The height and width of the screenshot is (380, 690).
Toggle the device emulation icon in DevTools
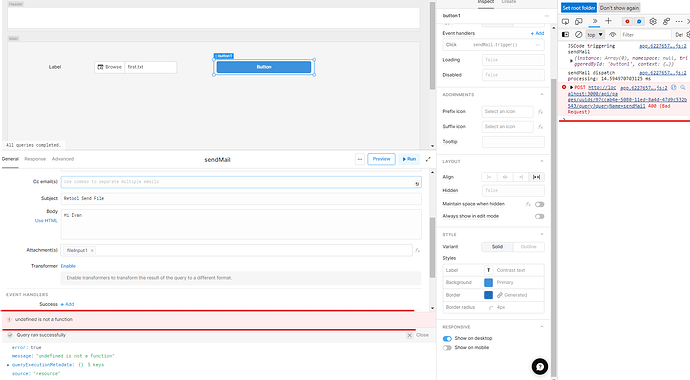[x=579, y=21]
